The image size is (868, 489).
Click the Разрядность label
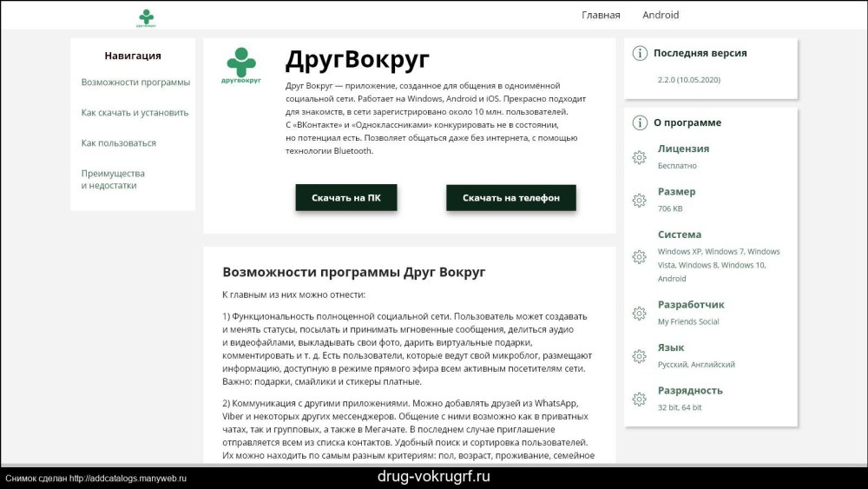click(690, 391)
